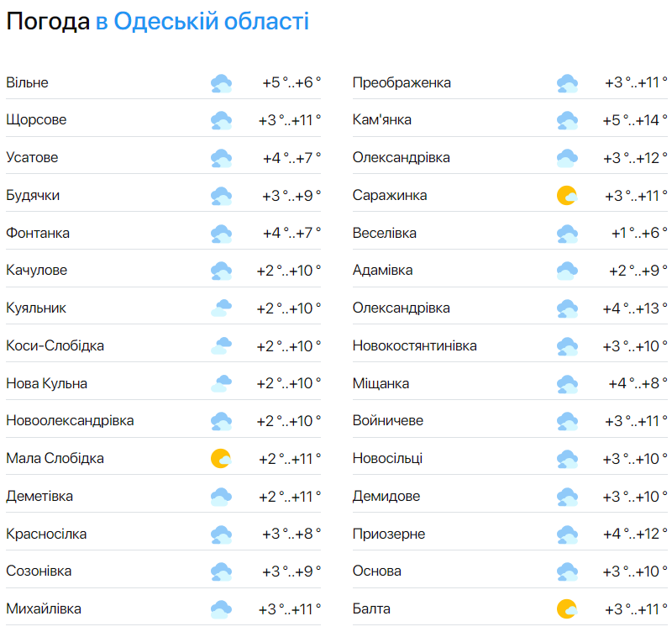This screenshot has height=632, width=672.
Task: Open the Красносілка town link
Action: 46,535
